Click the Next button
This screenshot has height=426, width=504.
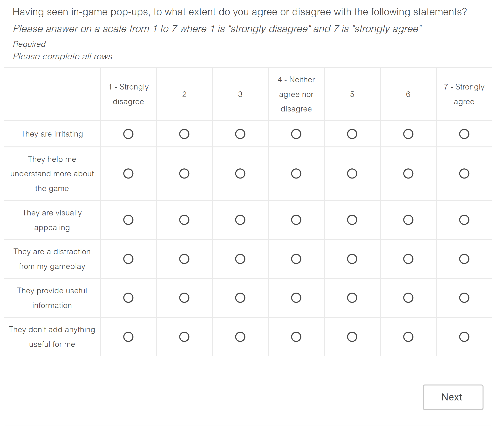[x=453, y=397]
